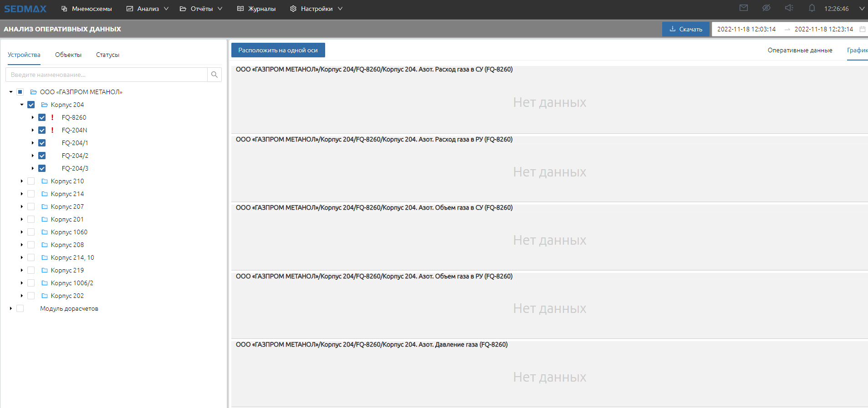Enable the Корпус 210 checkbox
Screen dimensions: 868x408
(x=31, y=181)
